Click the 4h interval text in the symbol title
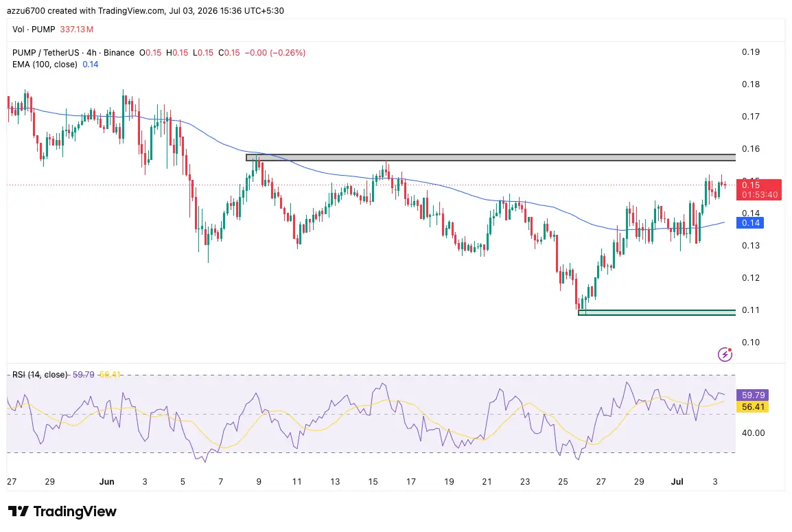The width and height of the screenshot is (792, 532). click(x=91, y=53)
